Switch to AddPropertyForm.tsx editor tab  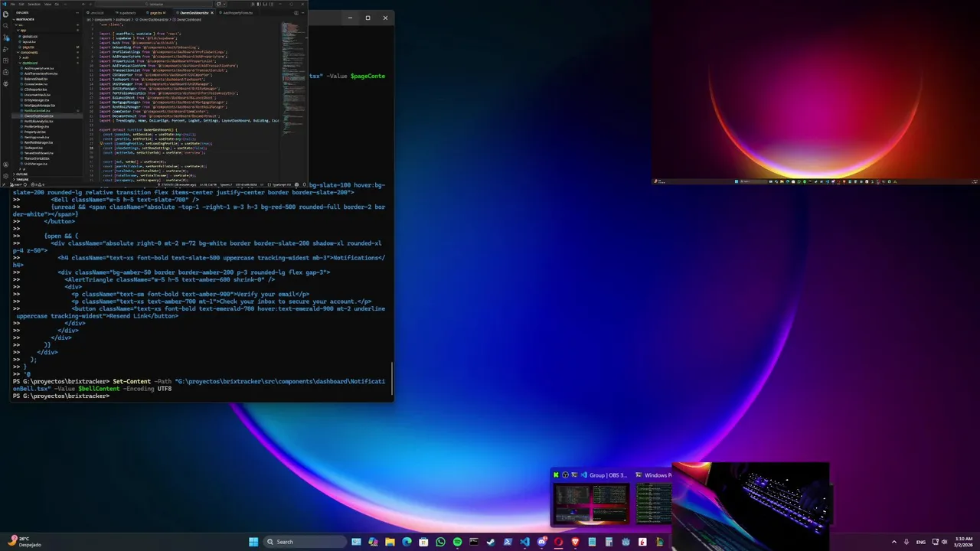(237, 13)
